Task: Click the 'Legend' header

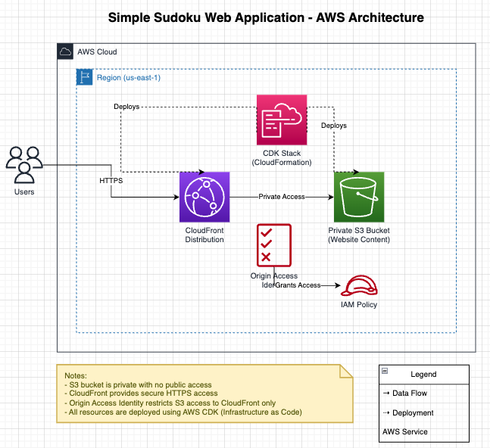Action: coord(424,374)
